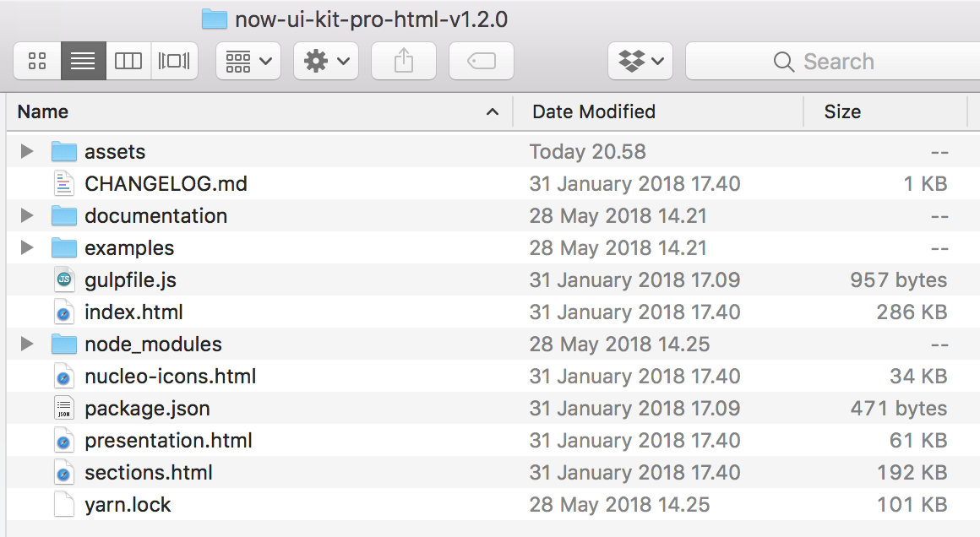This screenshot has width=980, height=537.
Task: Switch to Cover Flow view
Action: pyautogui.click(x=174, y=61)
